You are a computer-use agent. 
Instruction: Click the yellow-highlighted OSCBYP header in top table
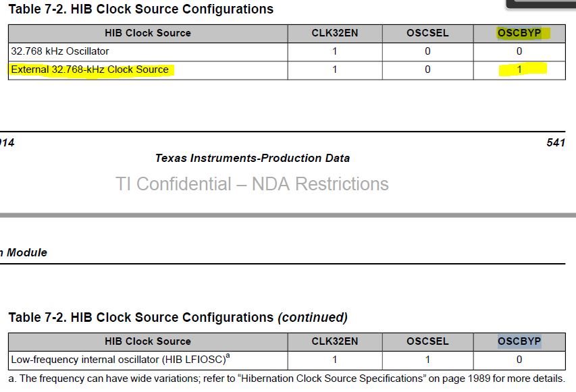(x=519, y=33)
